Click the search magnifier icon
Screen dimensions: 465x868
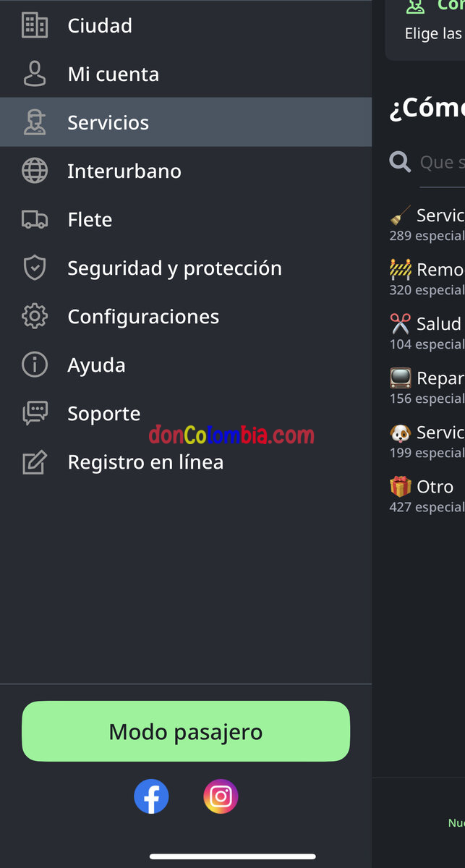(400, 161)
